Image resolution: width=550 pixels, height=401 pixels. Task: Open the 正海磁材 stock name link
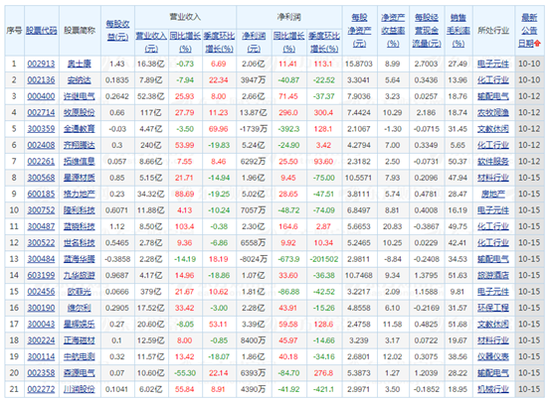pyautogui.click(x=79, y=340)
